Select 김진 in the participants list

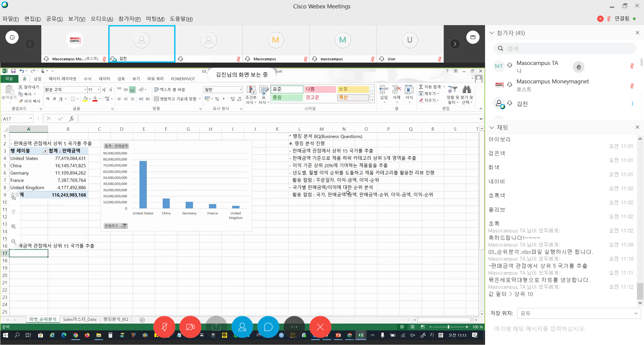522,104
